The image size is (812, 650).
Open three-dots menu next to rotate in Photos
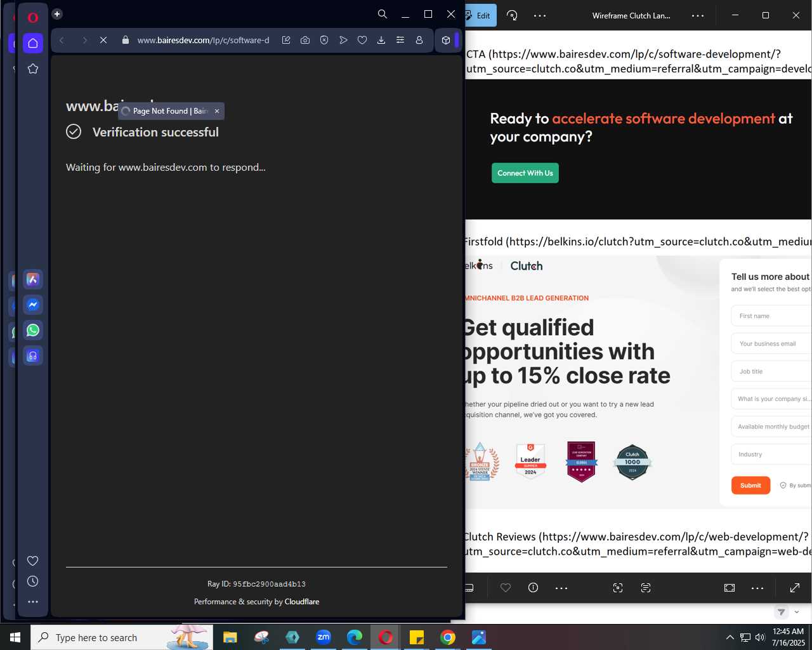(x=540, y=15)
